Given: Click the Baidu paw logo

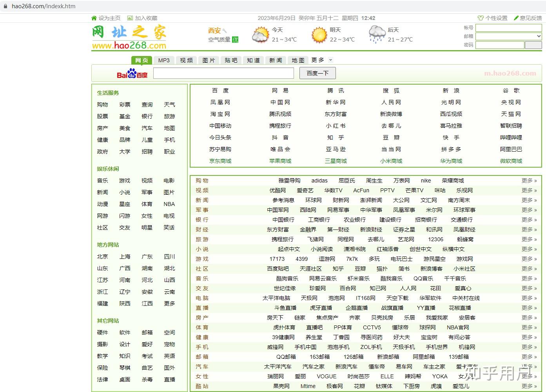Looking at the screenshot, I should click(x=132, y=74).
